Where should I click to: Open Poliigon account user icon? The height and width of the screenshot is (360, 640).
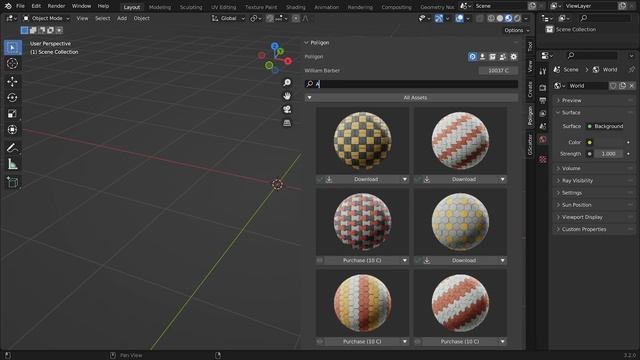503,57
